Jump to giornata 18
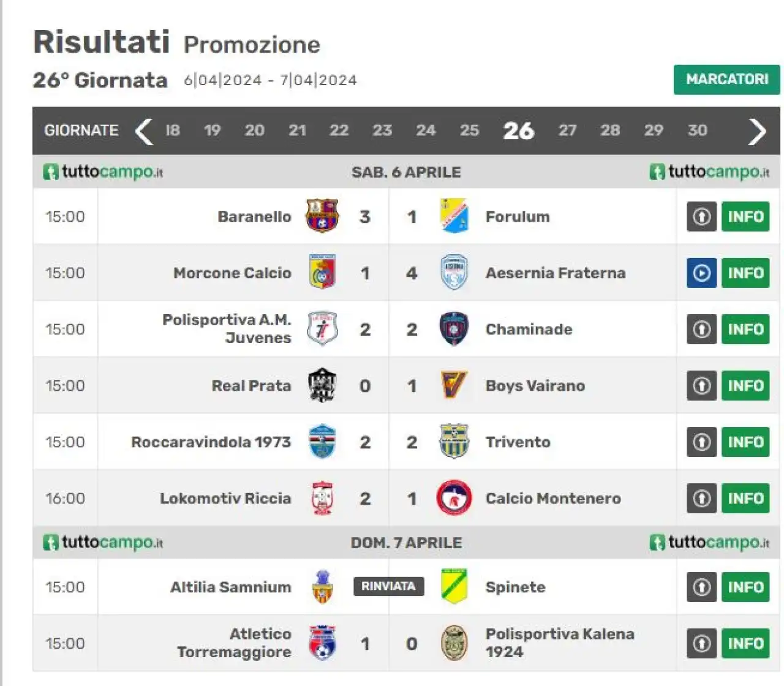This screenshot has height=686, width=784. (x=173, y=130)
